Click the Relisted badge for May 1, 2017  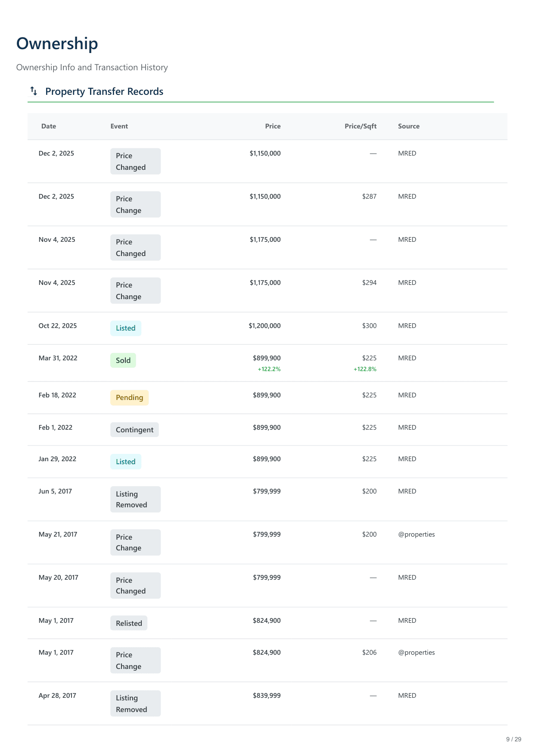point(129,623)
